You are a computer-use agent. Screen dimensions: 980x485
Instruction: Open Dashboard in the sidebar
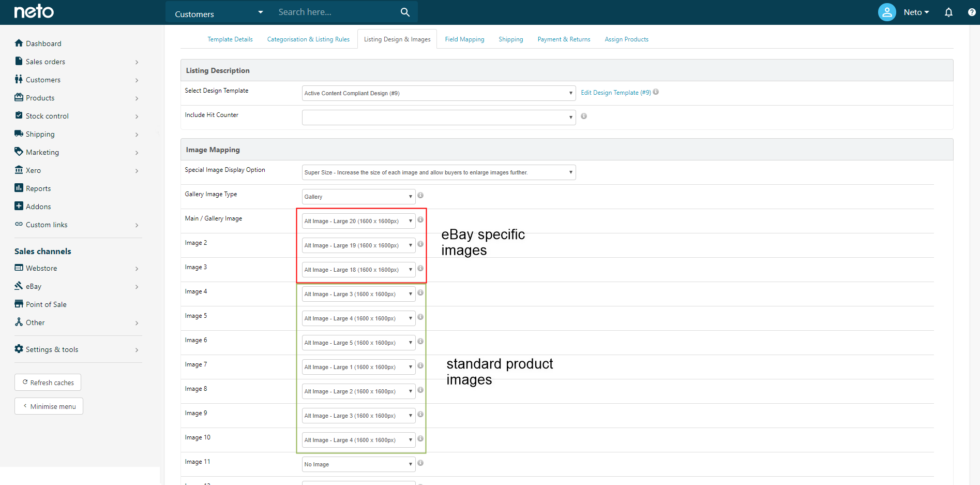[x=43, y=43]
